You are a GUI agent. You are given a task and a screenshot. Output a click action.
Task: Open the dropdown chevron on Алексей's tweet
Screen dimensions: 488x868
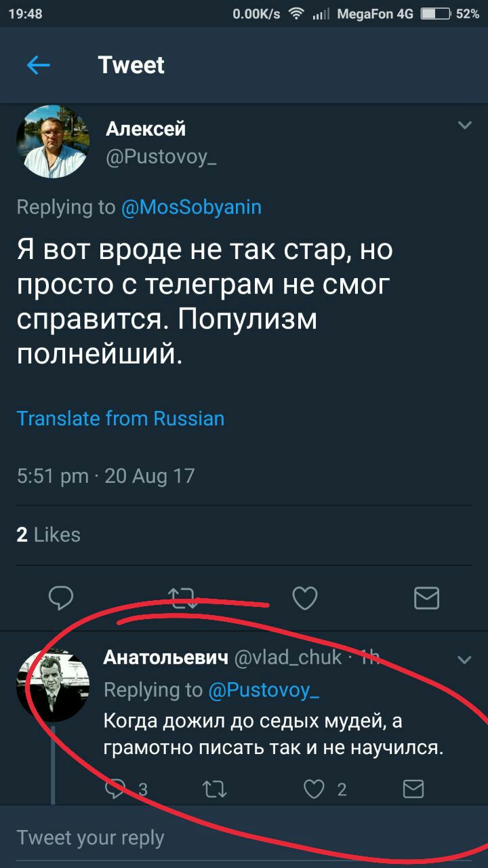coord(464,125)
